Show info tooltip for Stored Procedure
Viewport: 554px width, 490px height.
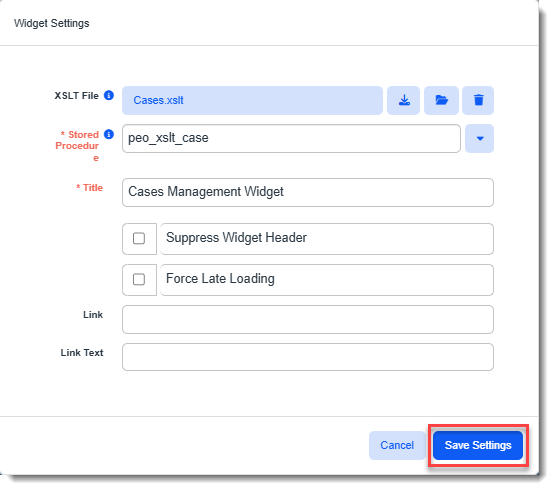(x=109, y=134)
